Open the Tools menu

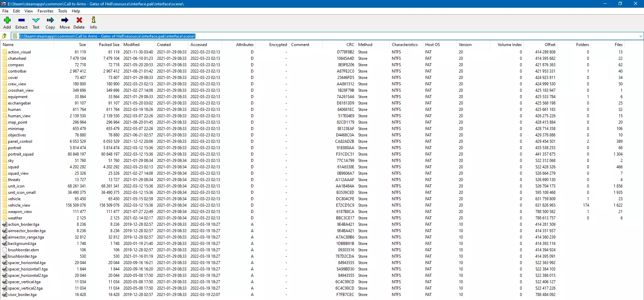[x=62, y=11]
